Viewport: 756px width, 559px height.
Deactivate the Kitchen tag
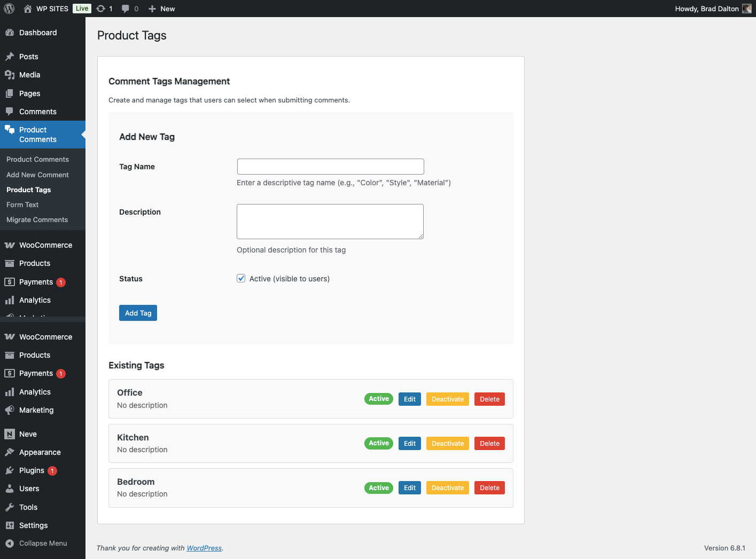click(447, 444)
